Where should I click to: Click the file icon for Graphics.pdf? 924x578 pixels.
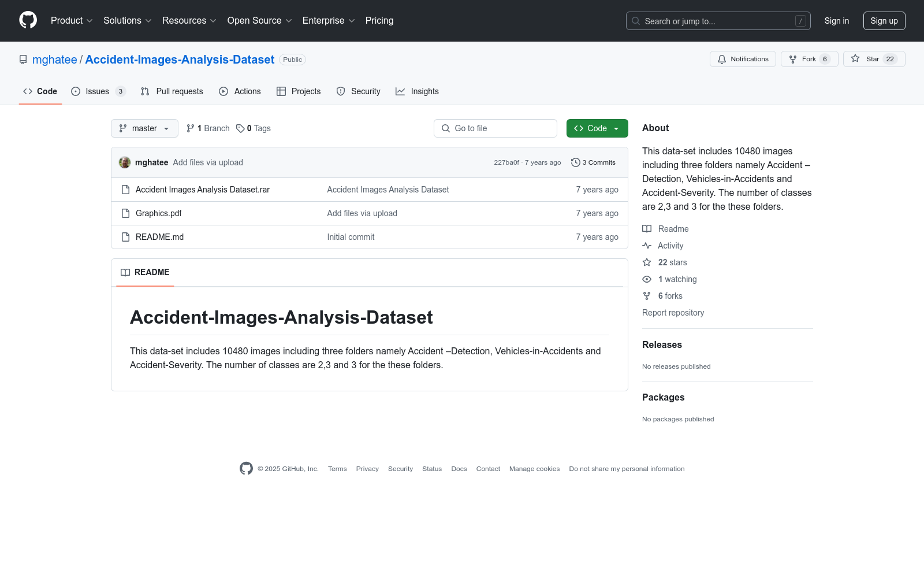125,213
